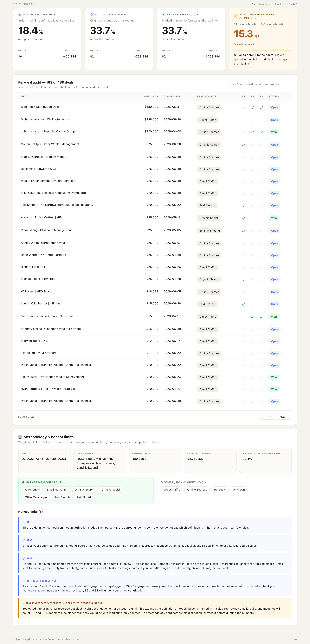
Task: Click the S2 checkmark for John Langston row
Action: click(252, 133)
